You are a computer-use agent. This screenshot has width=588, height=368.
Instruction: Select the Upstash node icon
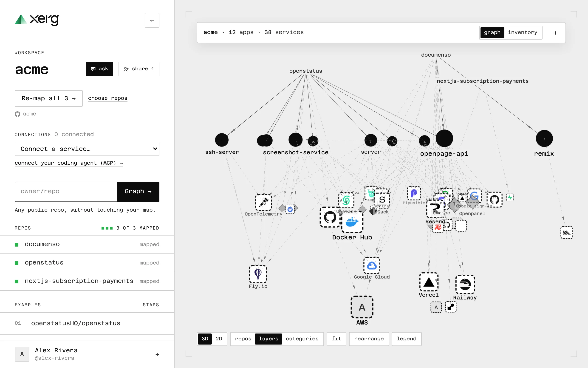point(346,200)
